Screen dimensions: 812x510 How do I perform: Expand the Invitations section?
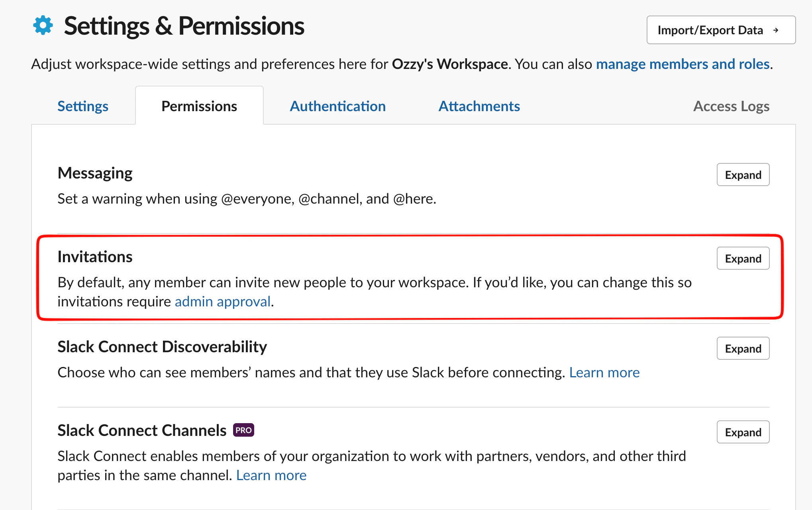[x=743, y=259]
